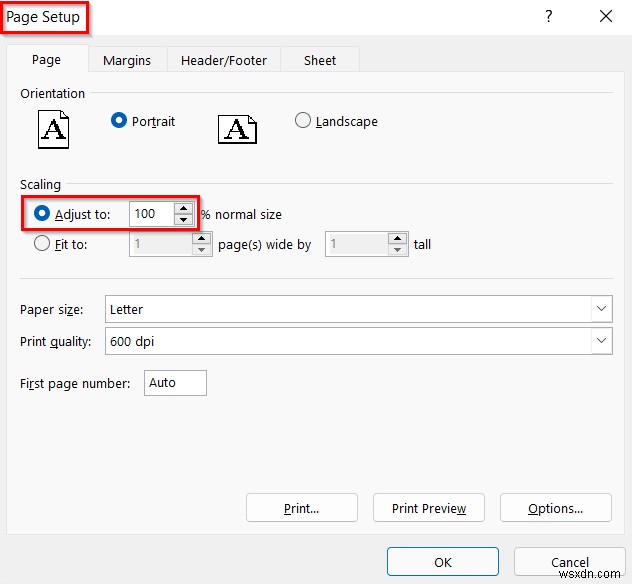Click the Print Preview button
Image resolution: width=632 pixels, height=584 pixels.
pos(428,508)
